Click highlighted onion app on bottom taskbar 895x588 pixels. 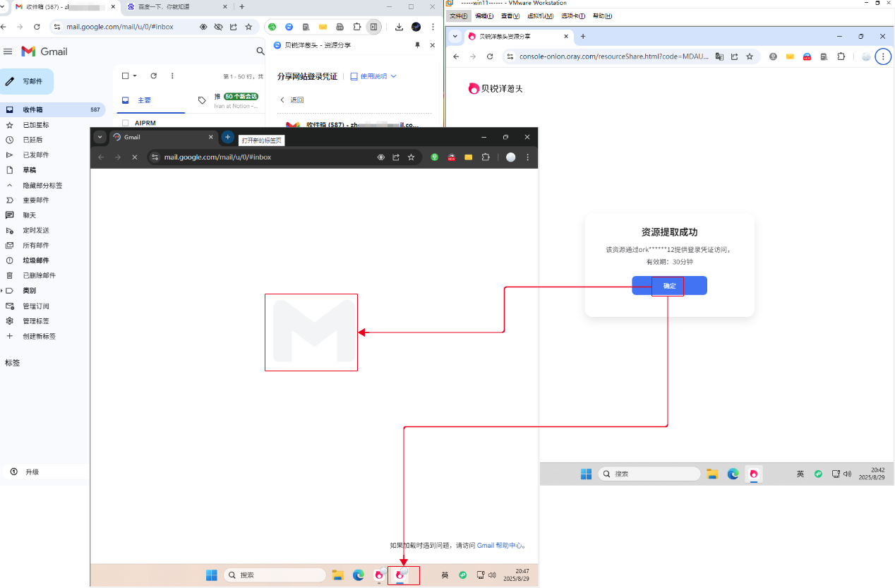point(400,575)
